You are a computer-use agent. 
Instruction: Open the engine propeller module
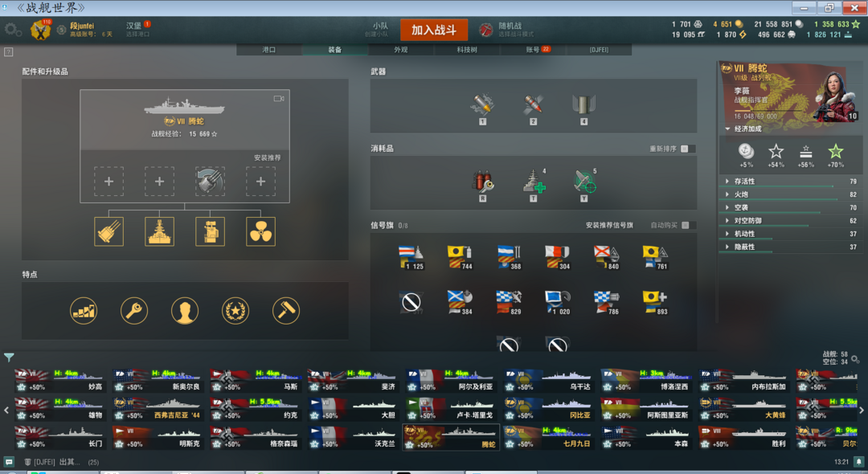point(260,231)
